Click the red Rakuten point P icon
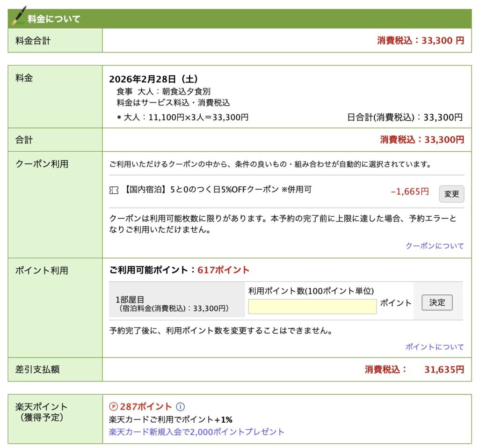Image resolution: width=479 pixels, height=448 pixels. pos(113,407)
